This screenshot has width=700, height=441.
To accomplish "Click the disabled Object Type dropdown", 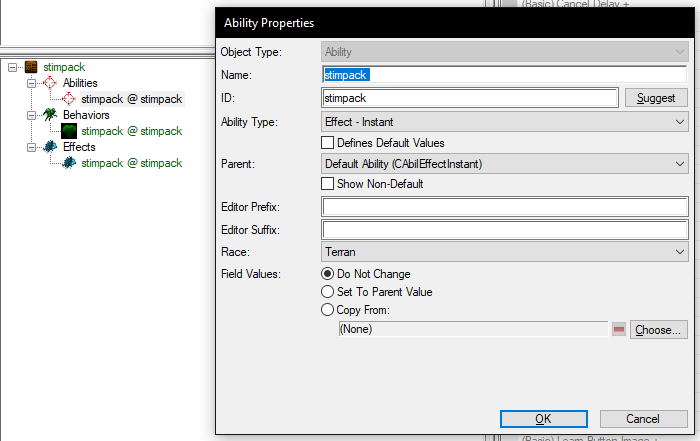I will [504, 52].
